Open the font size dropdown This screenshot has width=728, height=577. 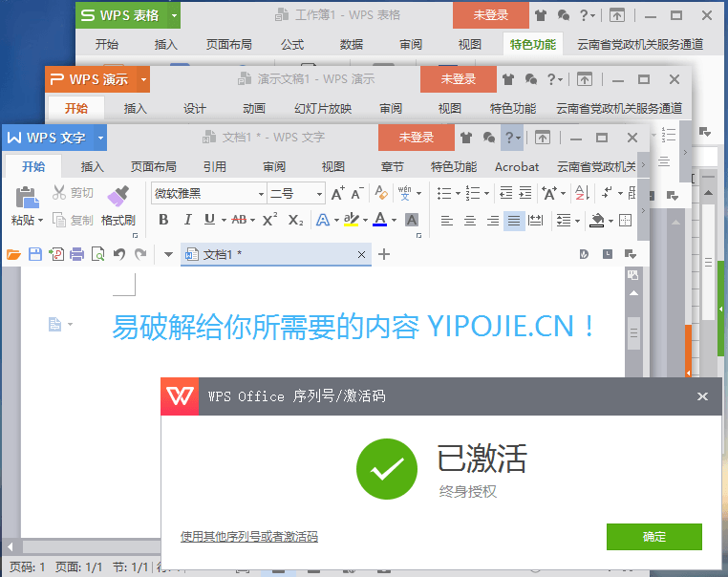[x=319, y=194]
